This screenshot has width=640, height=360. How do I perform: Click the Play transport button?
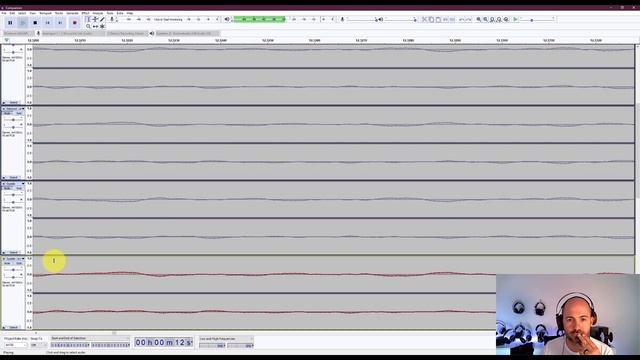coord(23,23)
